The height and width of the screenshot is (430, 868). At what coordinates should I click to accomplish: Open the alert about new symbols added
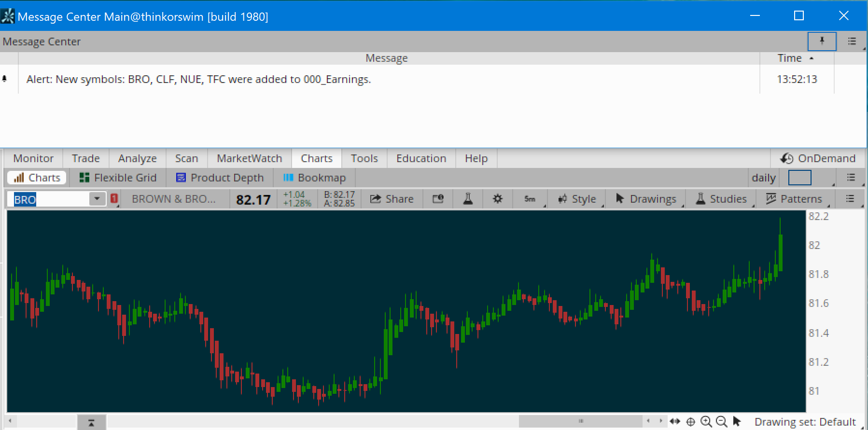[x=198, y=79]
